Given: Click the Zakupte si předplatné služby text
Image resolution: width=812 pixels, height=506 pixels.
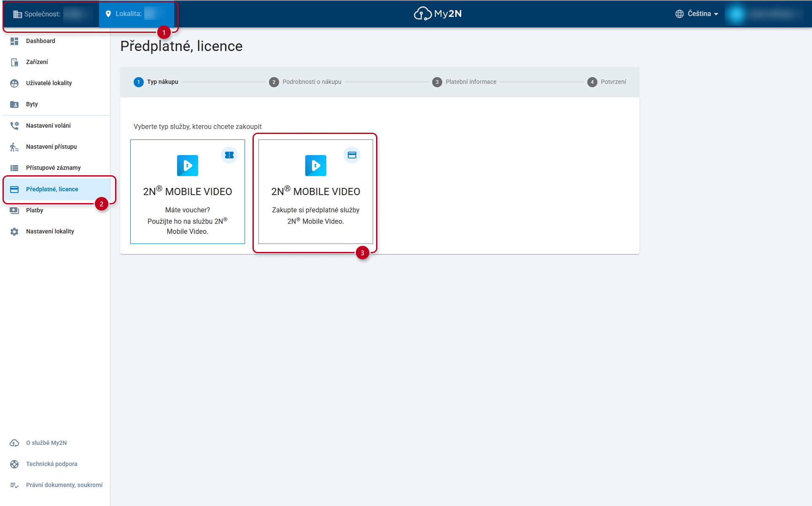Looking at the screenshot, I should [x=316, y=210].
